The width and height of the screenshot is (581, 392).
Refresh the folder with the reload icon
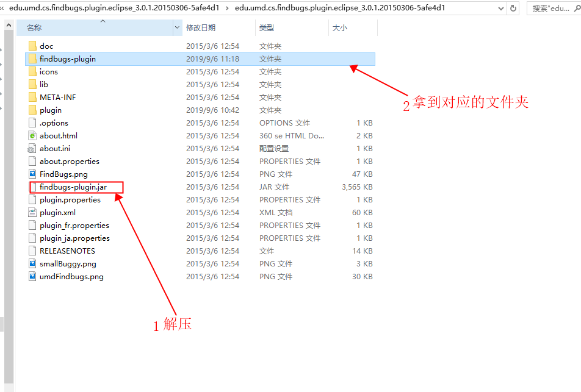(513, 8)
